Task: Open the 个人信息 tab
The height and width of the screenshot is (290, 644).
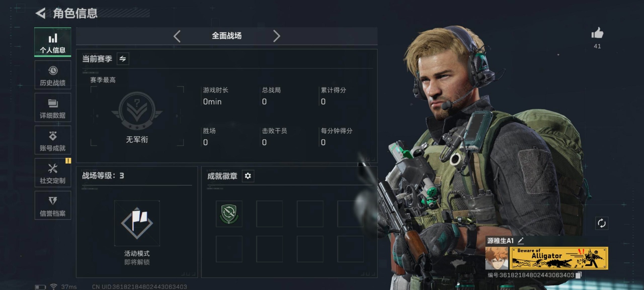Action: click(x=53, y=42)
